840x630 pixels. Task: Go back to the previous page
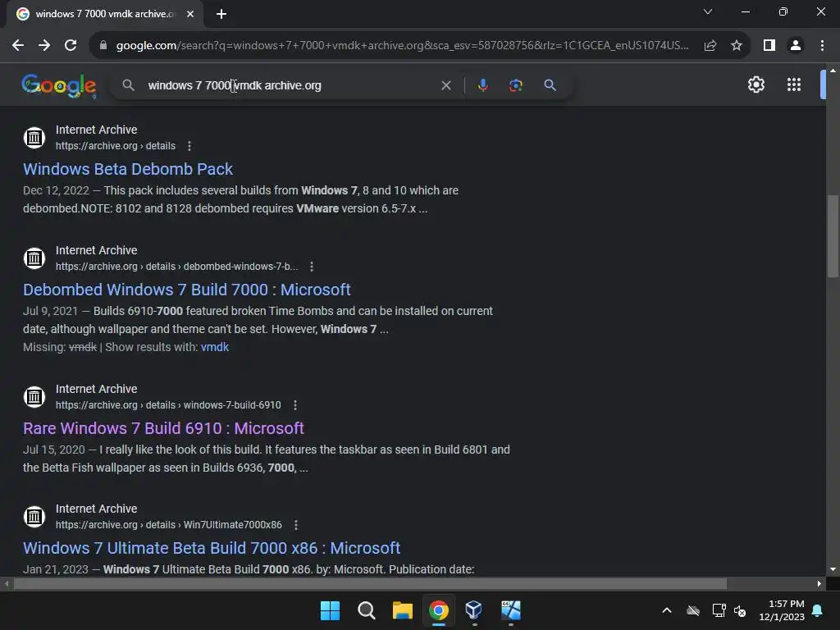[18, 46]
